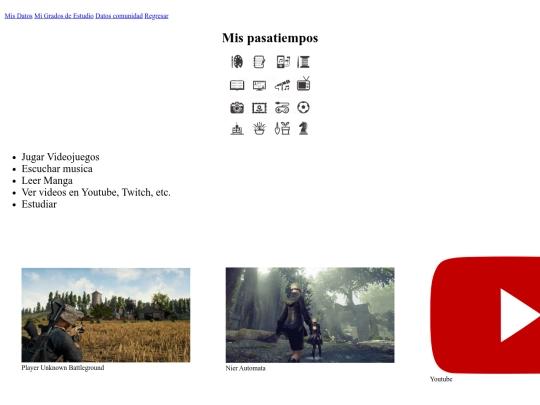Click the notebook with pencil icon
The height and width of the screenshot is (405, 540).
pos(259,62)
